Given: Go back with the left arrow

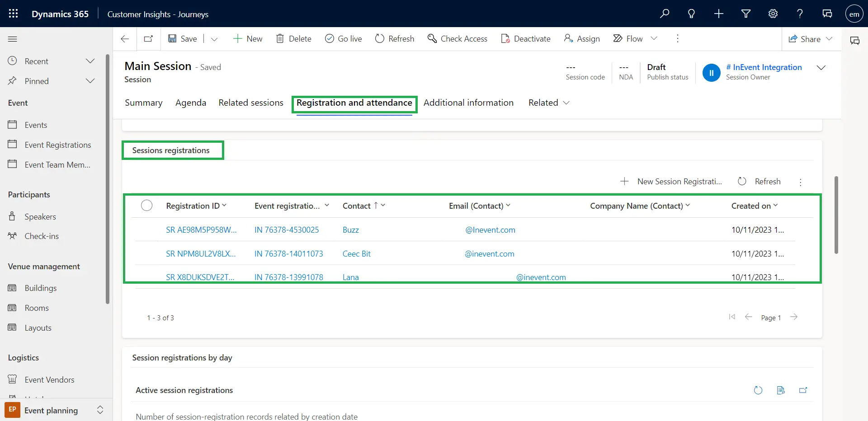Looking at the screenshot, I should (x=125, y=39).
